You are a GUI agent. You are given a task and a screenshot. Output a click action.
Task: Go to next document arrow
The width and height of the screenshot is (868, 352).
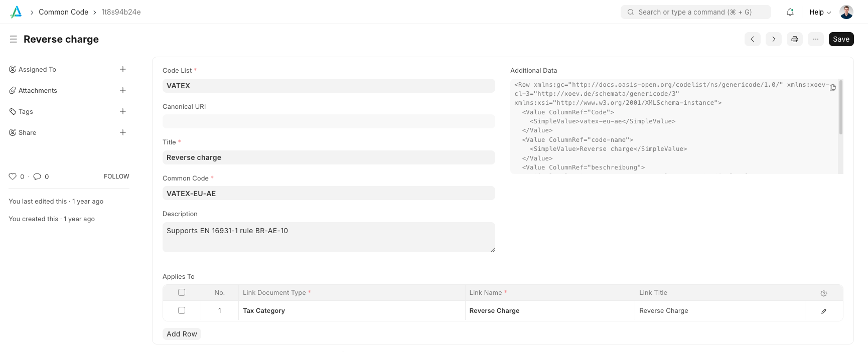pos(774,39)
